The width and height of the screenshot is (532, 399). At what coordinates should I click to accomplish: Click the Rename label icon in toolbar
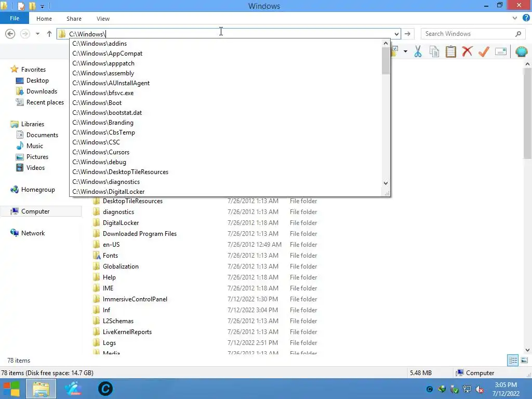(501, 51)
